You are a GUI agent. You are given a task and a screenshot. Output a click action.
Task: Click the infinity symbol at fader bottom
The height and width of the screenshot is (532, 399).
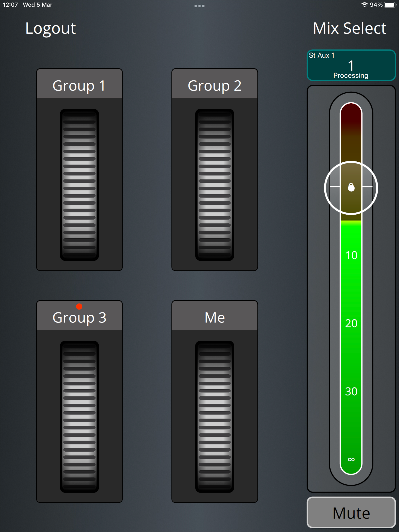pyautogui.click(x=351, y=459)
